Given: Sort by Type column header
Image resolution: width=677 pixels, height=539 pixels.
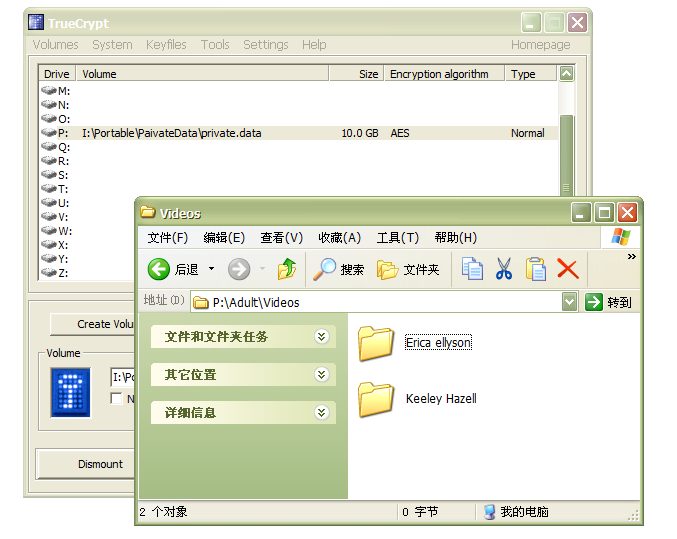Looking at the screenshot, I should click(531, 74).
